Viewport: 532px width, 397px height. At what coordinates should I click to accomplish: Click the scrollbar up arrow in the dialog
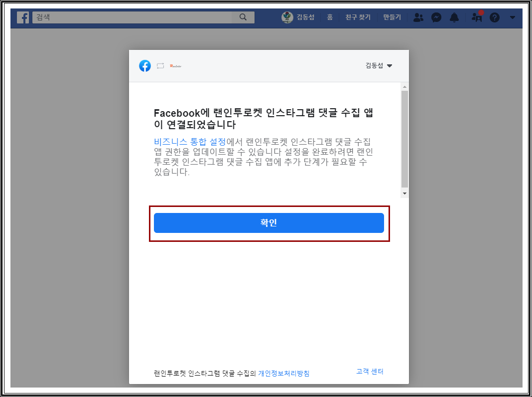click(x=404, y=87)
